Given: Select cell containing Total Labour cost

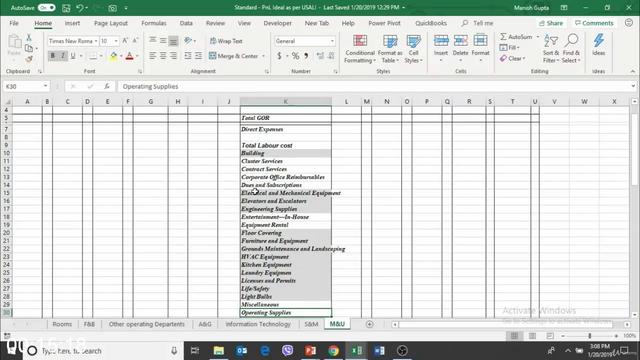Looking at the screenshot, I should 286,145.
